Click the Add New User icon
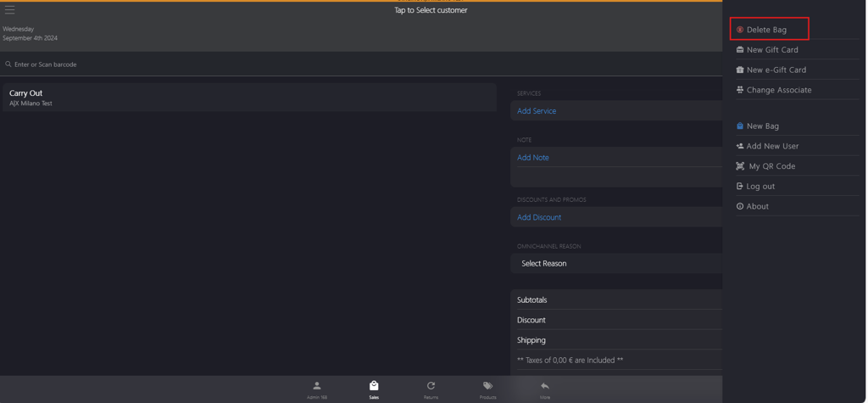 coord(740,146)
